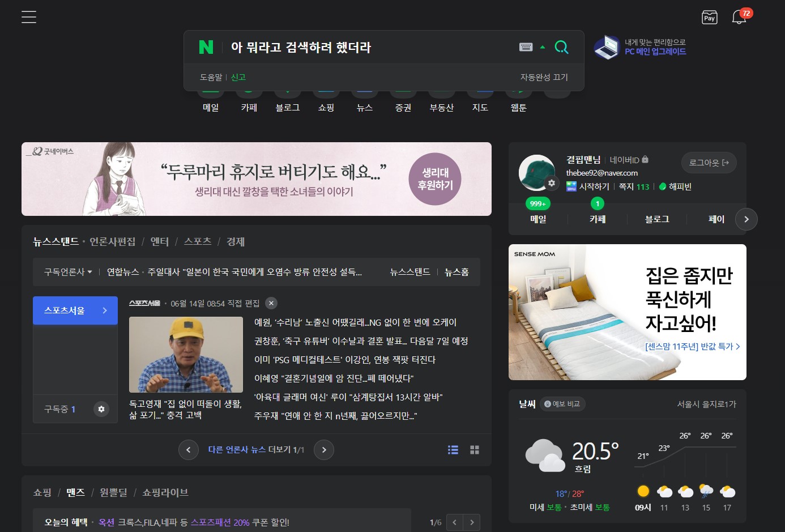Image resolution: width=785 pixels, height=532 pixels.
Task: Select the 맨즈 shopping tab
Action: 75,493
